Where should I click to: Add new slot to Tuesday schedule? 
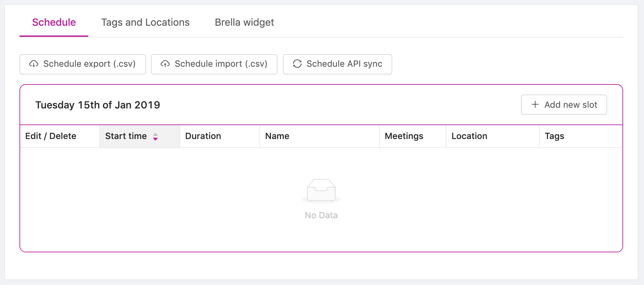coord(564,105)
